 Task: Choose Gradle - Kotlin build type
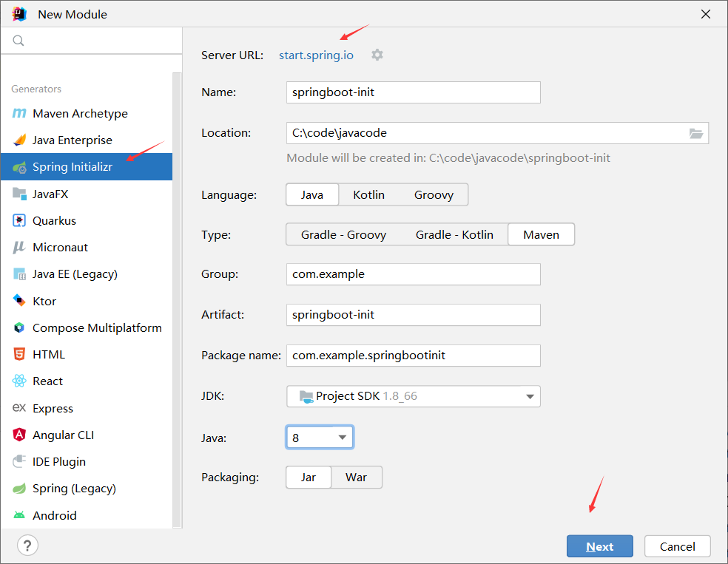[x=454, y=234]
